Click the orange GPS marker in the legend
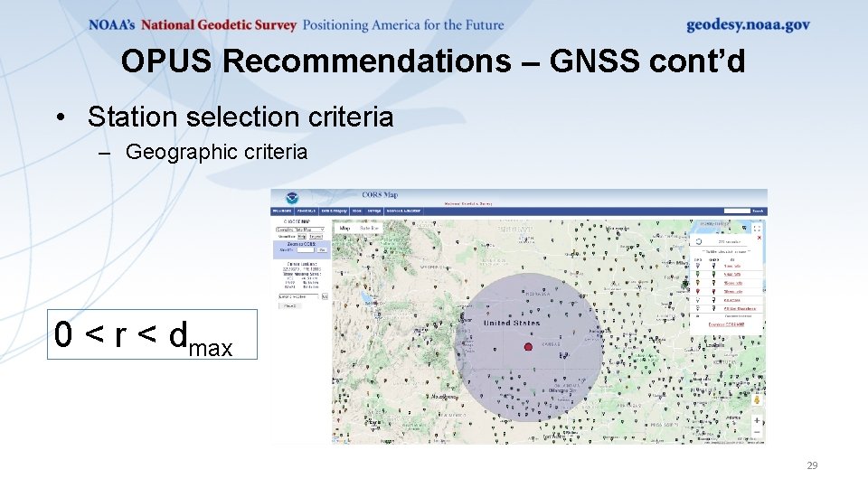The width and height of the screenshot is (868, 488). tap(697, 283)
